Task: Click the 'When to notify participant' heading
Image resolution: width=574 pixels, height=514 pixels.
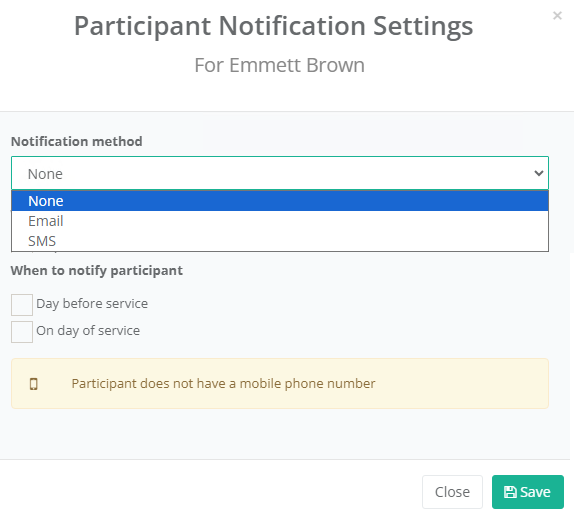Action: click(x=97, y=271)
